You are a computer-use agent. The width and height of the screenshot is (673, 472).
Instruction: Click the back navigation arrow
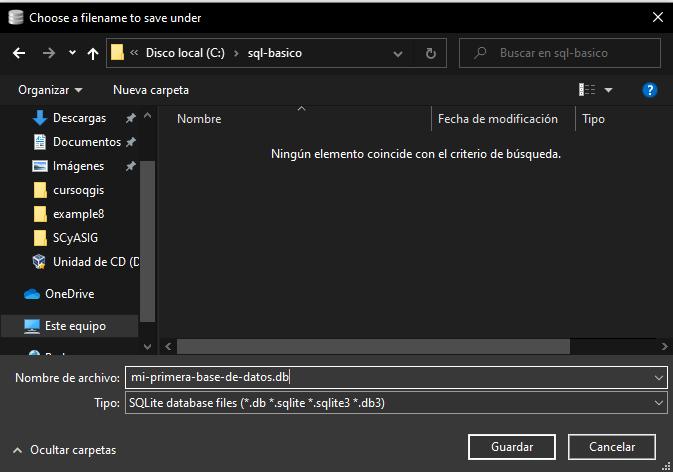(19, 53)
